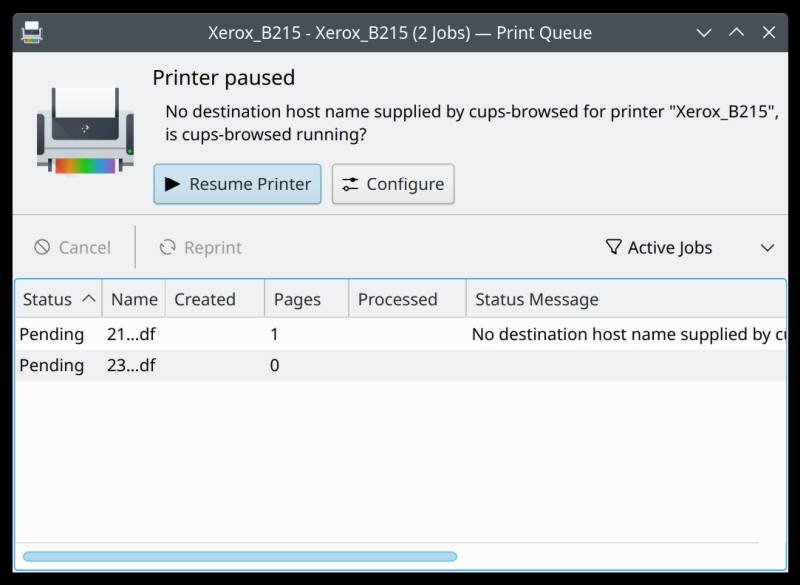The height and width of the screenshot is (585, 800).
Task: Select the pending job 21...df
Action: pyautogui.click(x=131, y=334)
